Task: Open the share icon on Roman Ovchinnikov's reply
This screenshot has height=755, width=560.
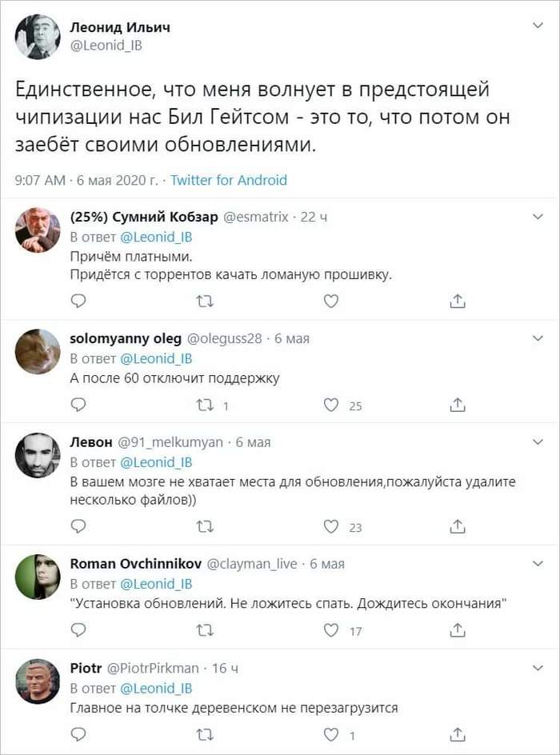Action: pyautogui.click(x=458, y=631)
